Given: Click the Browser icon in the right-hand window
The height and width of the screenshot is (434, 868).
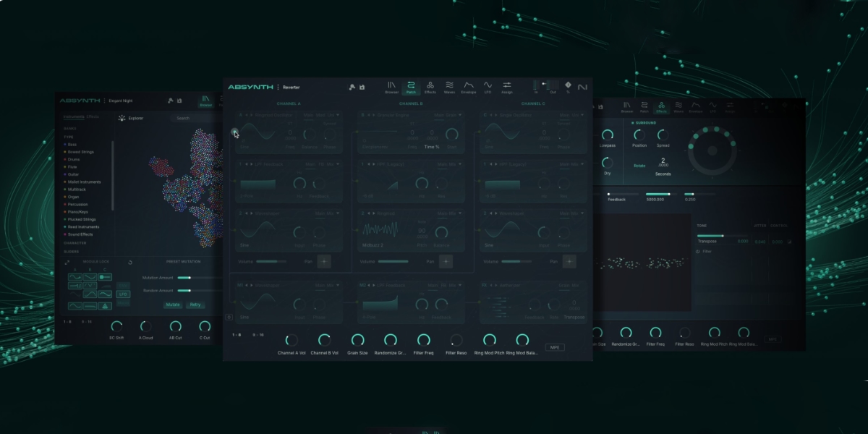Looking at the screenshot, I should 627,107.
